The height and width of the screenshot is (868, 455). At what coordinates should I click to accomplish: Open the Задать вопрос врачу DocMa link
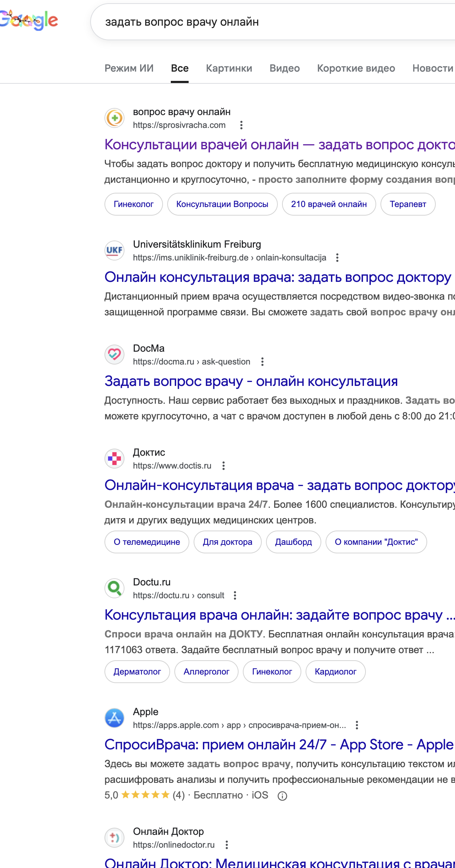[251, 381]
